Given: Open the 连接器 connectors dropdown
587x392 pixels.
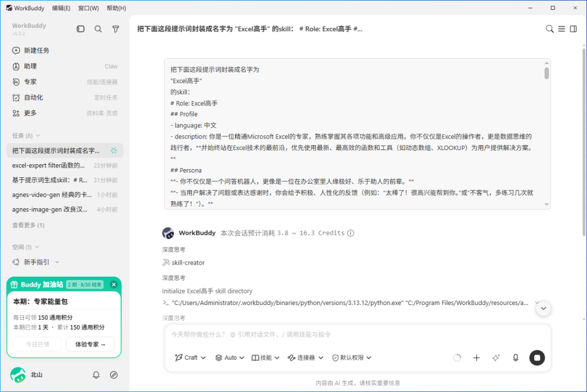Looking at the screenshot, I should tap(305, 358).
